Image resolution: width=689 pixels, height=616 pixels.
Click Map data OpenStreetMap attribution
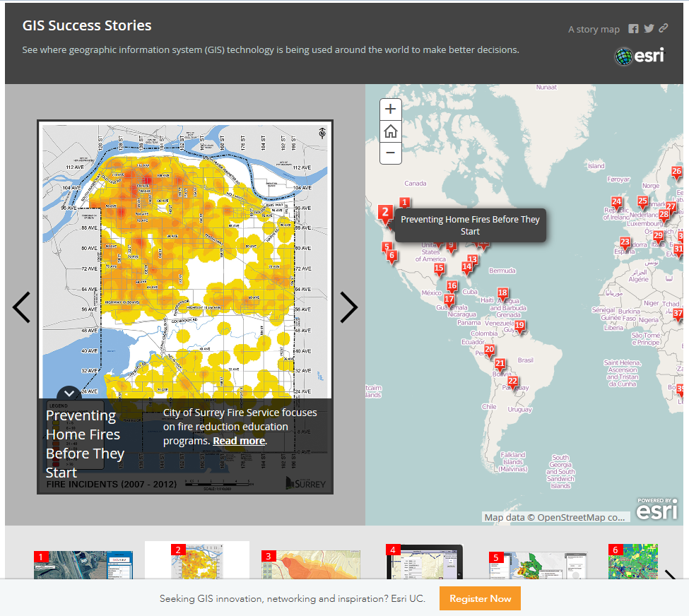[555, 517]
